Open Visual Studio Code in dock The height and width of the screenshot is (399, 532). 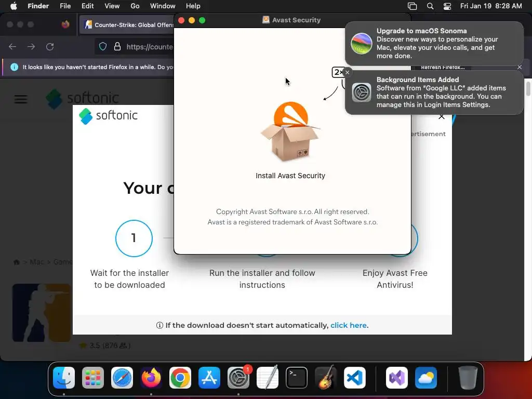coord(354,378)
